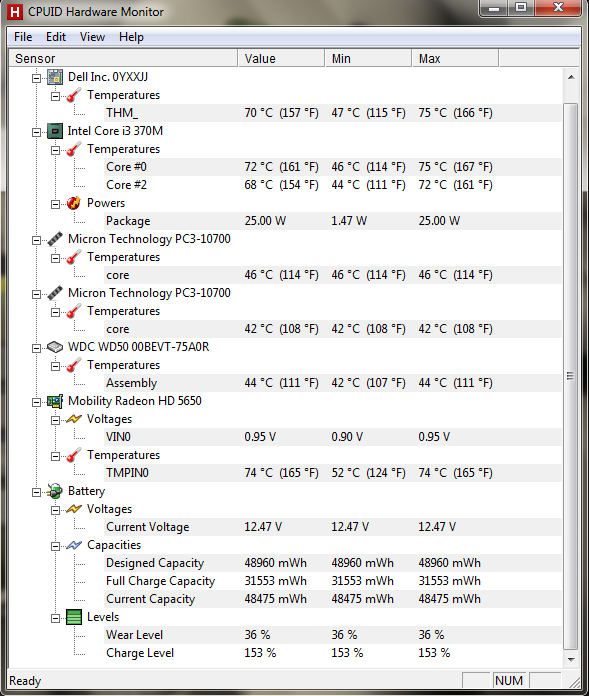Image resolution: width=589 pixels, height=696 pixels.
Task: Click the green Levels icon
Action: tap(74, 617)
